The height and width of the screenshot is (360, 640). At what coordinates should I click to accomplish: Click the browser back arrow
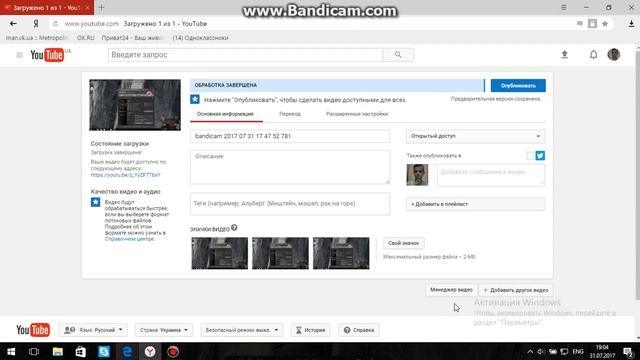[x=13, y=24]
